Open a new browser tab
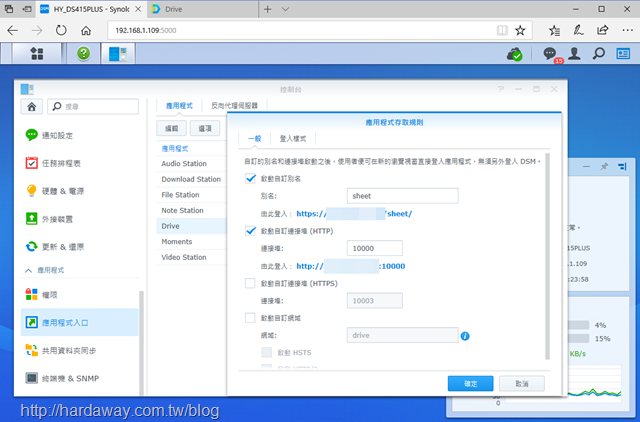 [x=267, y=9]
